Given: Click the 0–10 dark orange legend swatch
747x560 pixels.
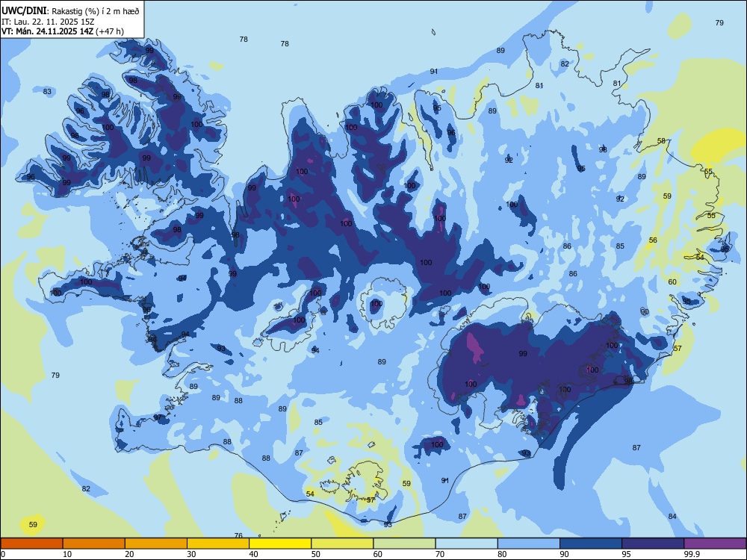Looking at the screenshot, I should coord(31,544).
